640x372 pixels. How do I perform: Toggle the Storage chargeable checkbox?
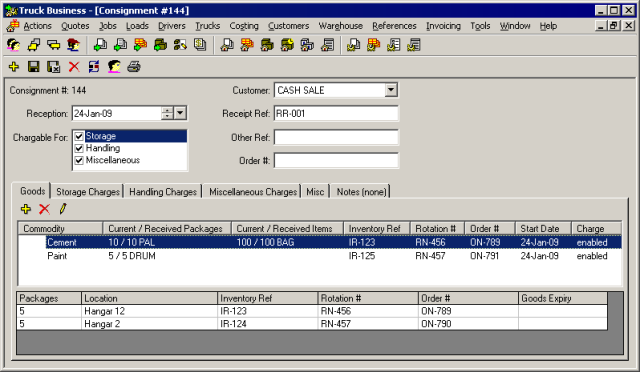pyautogui.click(x=79, y=136)
